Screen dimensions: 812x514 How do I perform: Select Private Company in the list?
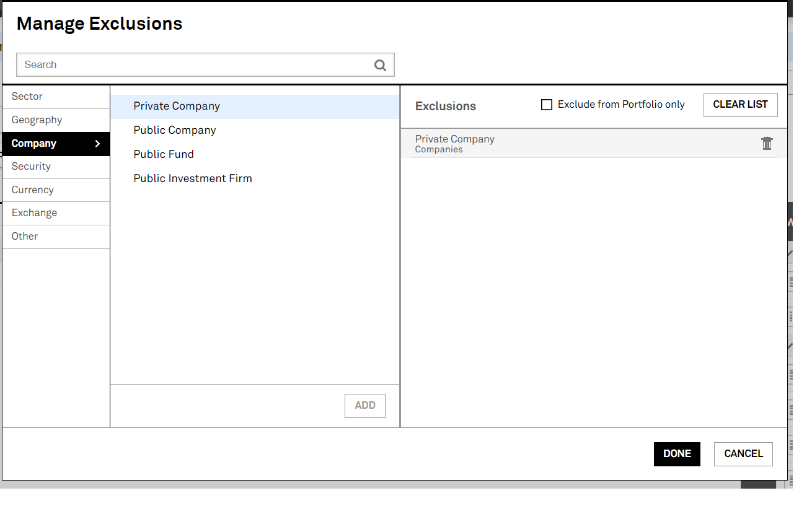[x=177, y=107]
